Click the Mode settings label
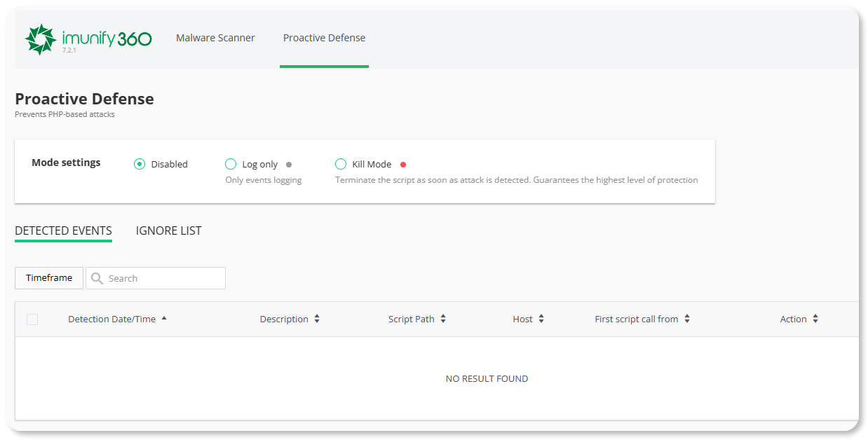Screen dimensions: 868x440 coord(66,163)
